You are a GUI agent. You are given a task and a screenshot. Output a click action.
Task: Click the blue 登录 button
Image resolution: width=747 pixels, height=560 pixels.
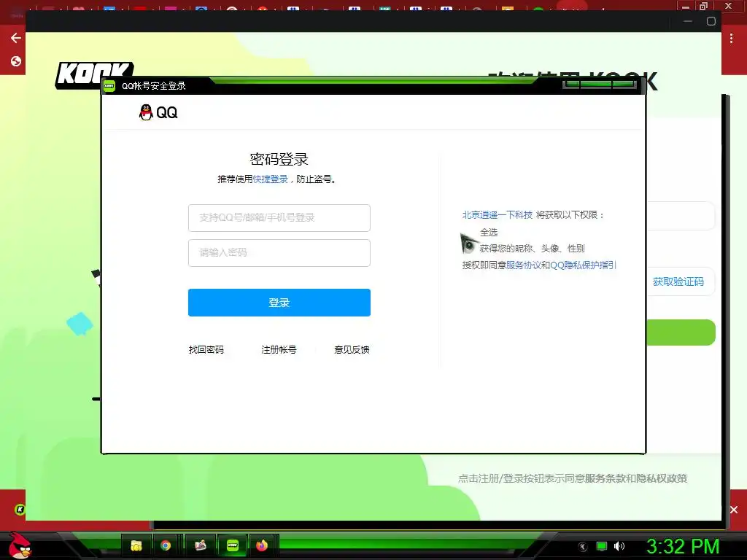(x=279, y=303)
